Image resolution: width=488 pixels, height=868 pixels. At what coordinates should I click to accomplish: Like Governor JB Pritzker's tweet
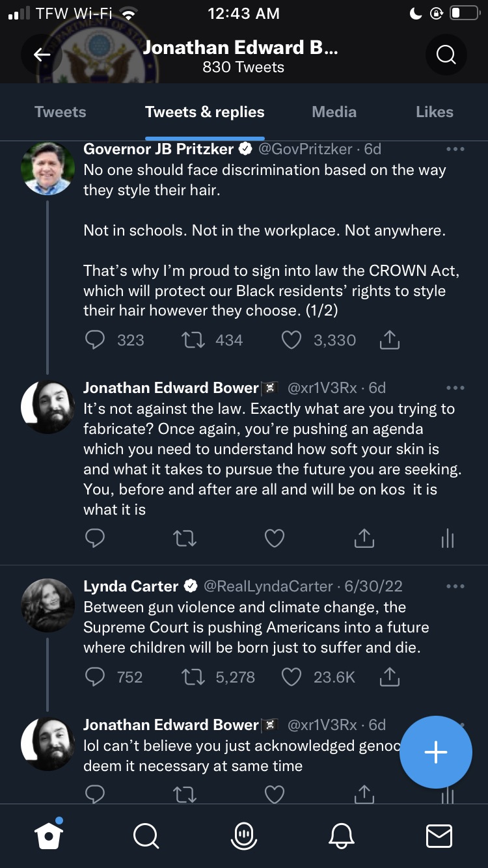(291, 340)
